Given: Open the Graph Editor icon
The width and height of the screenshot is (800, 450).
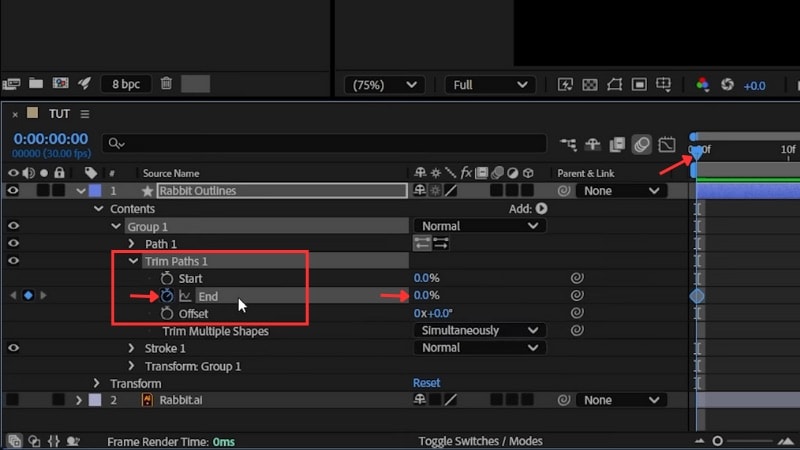Looking at the screenshot, I should [666, 144].
